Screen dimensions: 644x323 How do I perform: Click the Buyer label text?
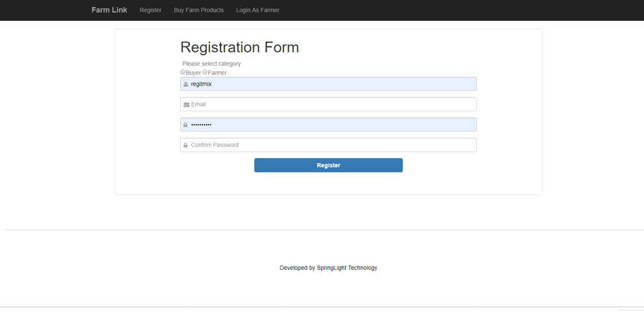193,73
